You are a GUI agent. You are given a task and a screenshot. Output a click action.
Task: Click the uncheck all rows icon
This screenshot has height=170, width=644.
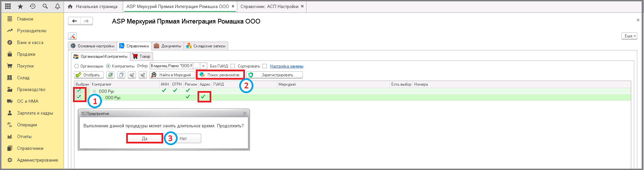(x=121, y=75)
